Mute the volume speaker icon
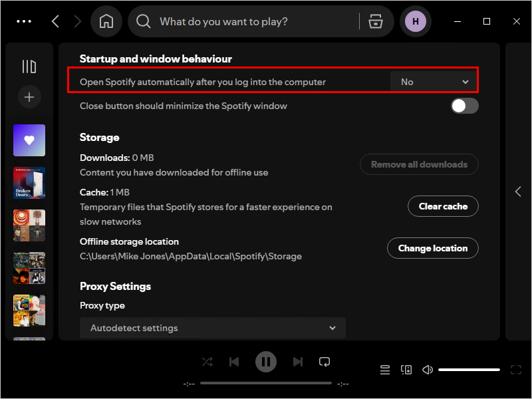 click(427, 370)
